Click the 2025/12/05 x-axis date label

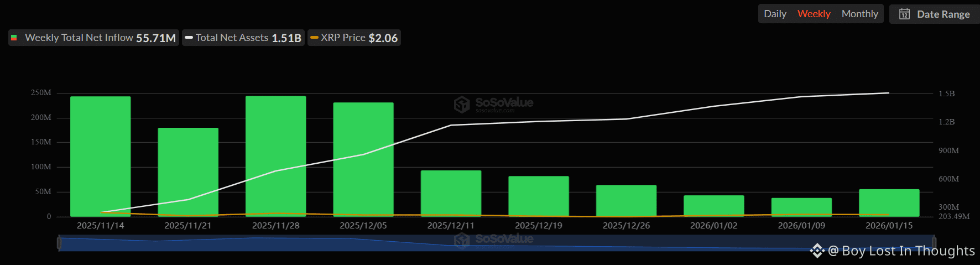pos(363,226)
